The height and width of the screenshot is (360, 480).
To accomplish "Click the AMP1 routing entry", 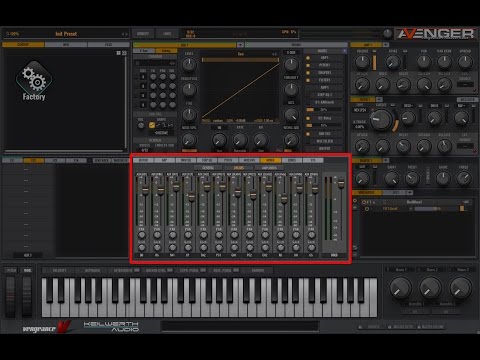I will click(325, 58).
